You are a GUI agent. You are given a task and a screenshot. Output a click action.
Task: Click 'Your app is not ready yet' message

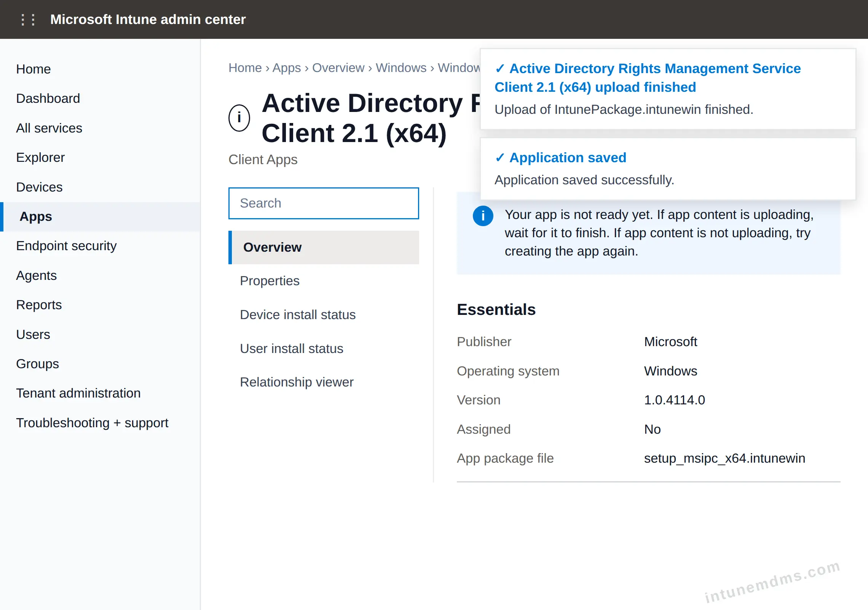[659, 233]
